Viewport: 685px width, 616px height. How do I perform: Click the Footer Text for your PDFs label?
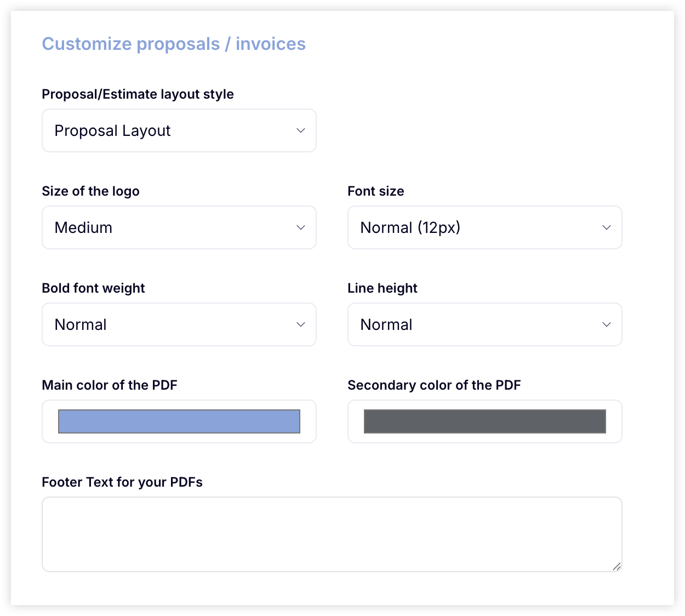[x=122, y=482]
